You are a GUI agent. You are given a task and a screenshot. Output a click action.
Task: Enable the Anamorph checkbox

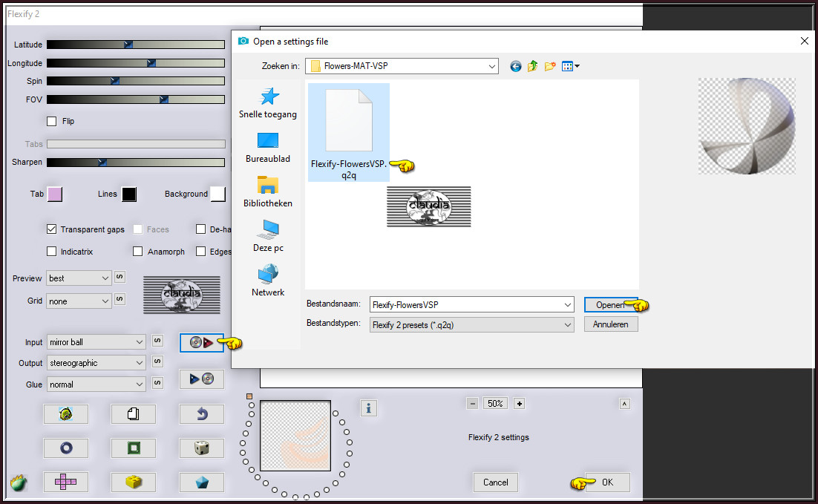(138, 252)
